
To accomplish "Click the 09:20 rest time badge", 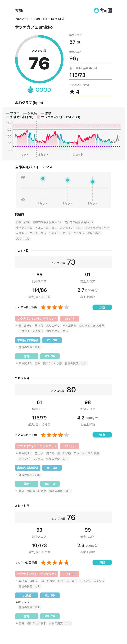I will coord(50,616).
